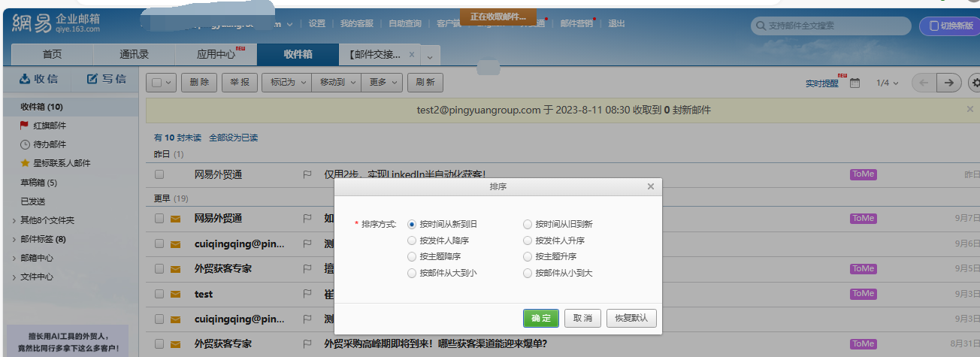The height and width of the screenshot is (357, 980).
Task: Dismiss the new mail notification bar
Action: click(969, 109)
